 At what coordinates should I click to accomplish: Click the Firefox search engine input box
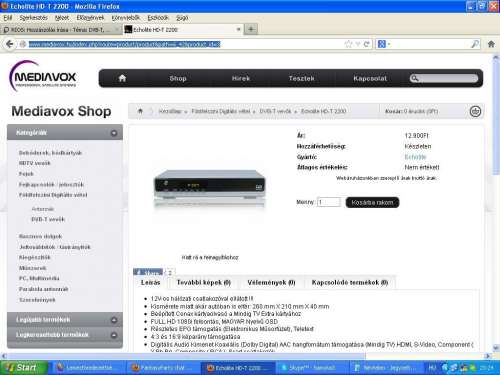pyautogui.click(x=431, y=44)
